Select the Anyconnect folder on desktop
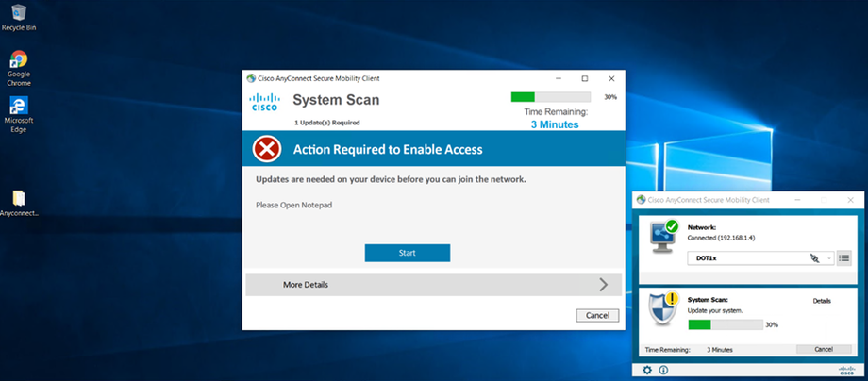This screenshot has height=381, width=868. click(x=19, y=203)
